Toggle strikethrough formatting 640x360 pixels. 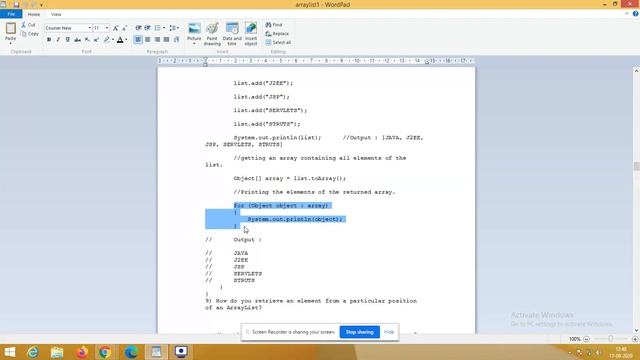click(77, 40)
